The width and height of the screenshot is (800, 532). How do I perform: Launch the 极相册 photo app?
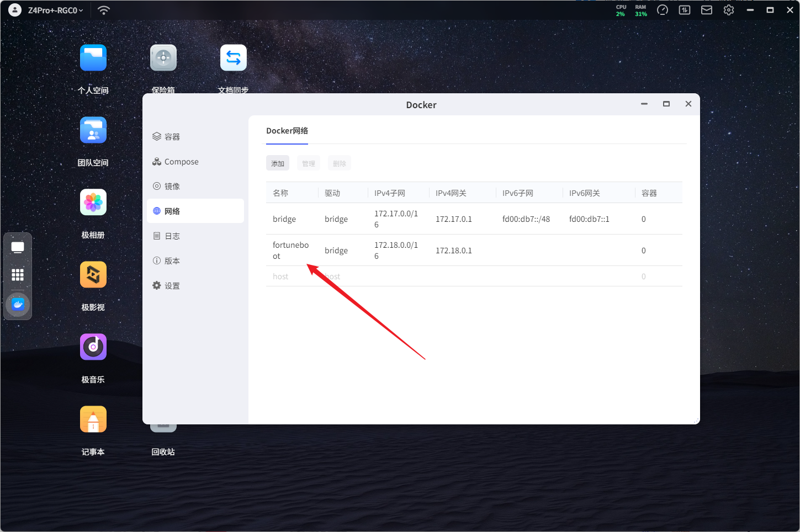(x=93, y=203)
